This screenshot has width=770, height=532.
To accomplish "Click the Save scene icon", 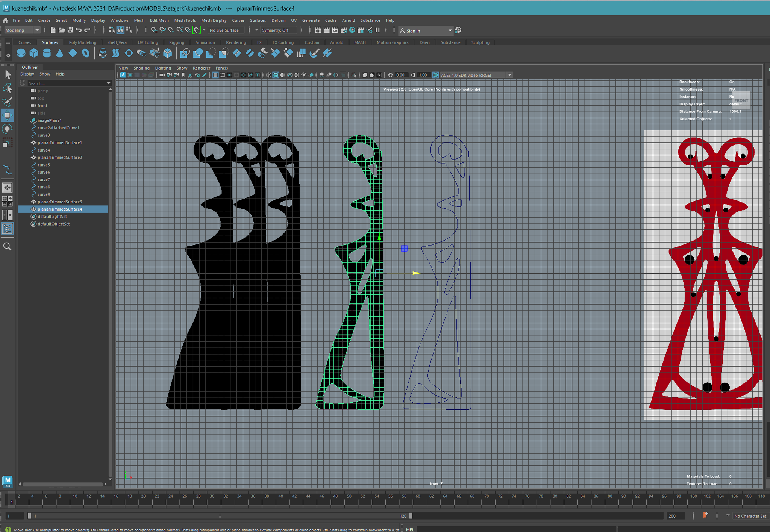I will [x=70, y=30].
